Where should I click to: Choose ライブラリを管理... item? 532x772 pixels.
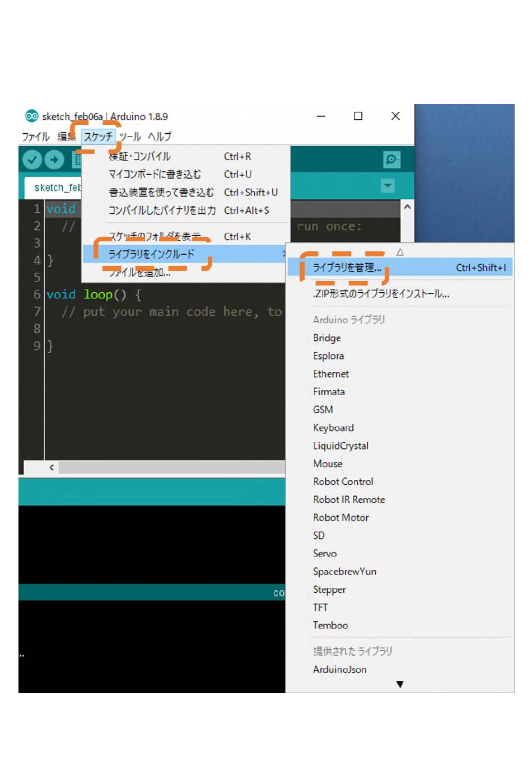pos(400,268)
